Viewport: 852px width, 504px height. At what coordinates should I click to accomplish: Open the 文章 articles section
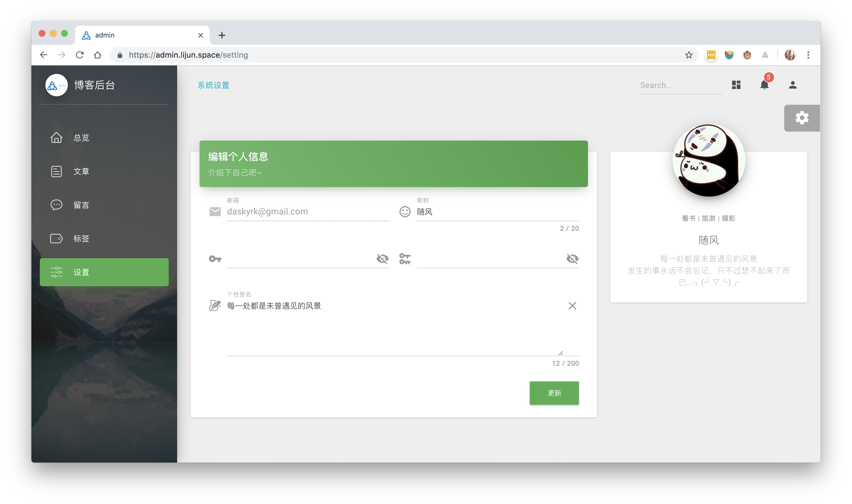104,171
